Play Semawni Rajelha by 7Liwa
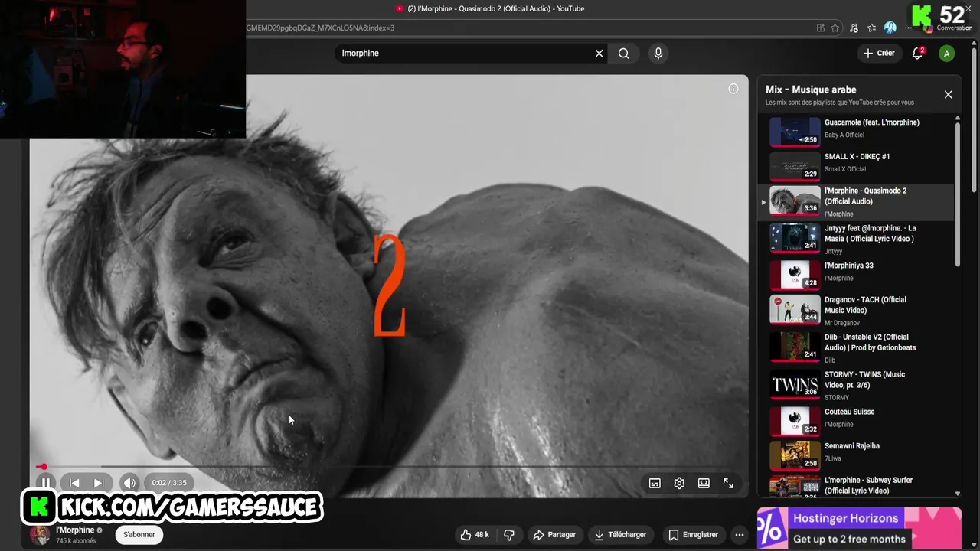Screen dimensions: 980x551 tap(851, 446)
